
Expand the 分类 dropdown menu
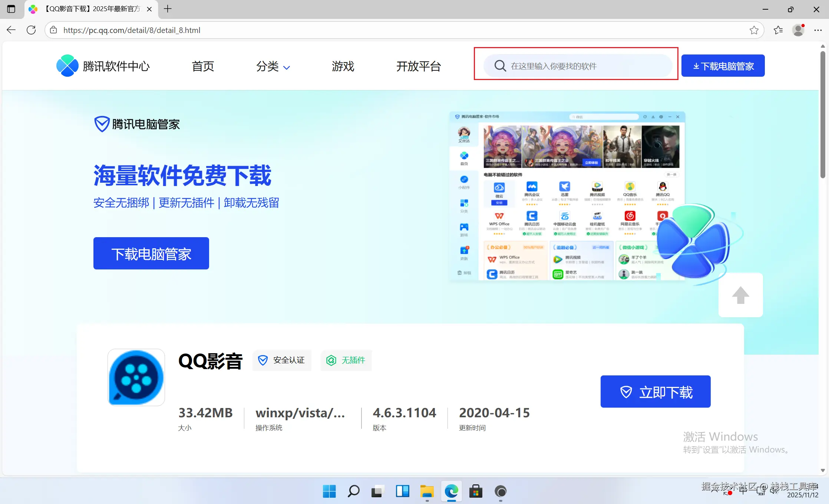click(x=273, y=66)
